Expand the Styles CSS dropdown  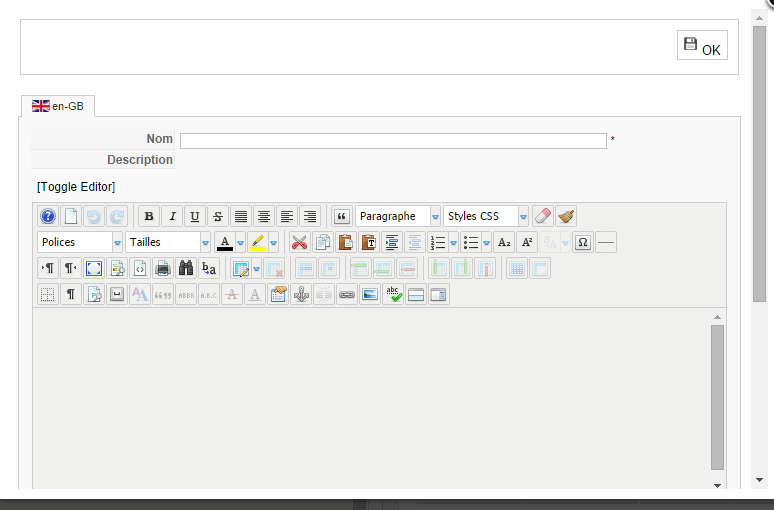(486, 216)
